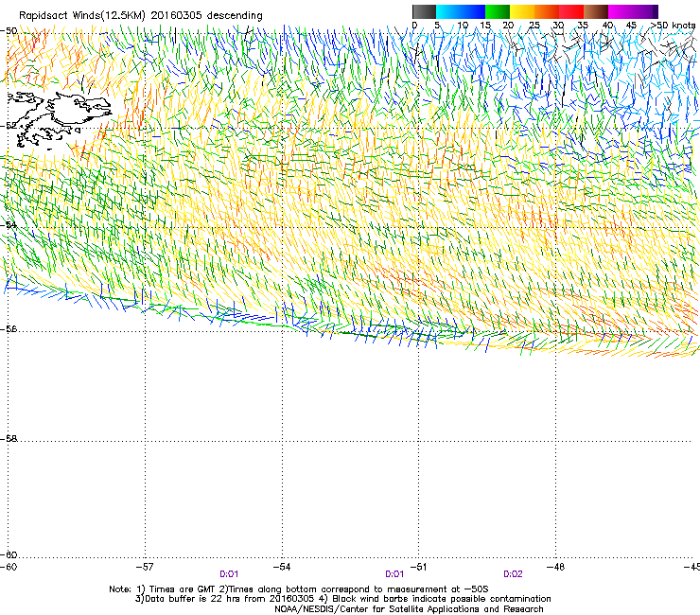Click the '-56' latitude axis label

(x=9, y=329)
